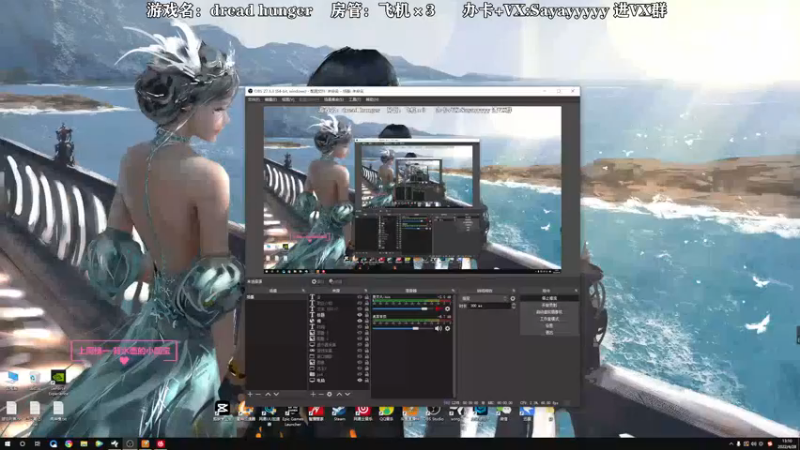
Task: Pop out the Scenes dock via header icon
Action: coord(303,291)
